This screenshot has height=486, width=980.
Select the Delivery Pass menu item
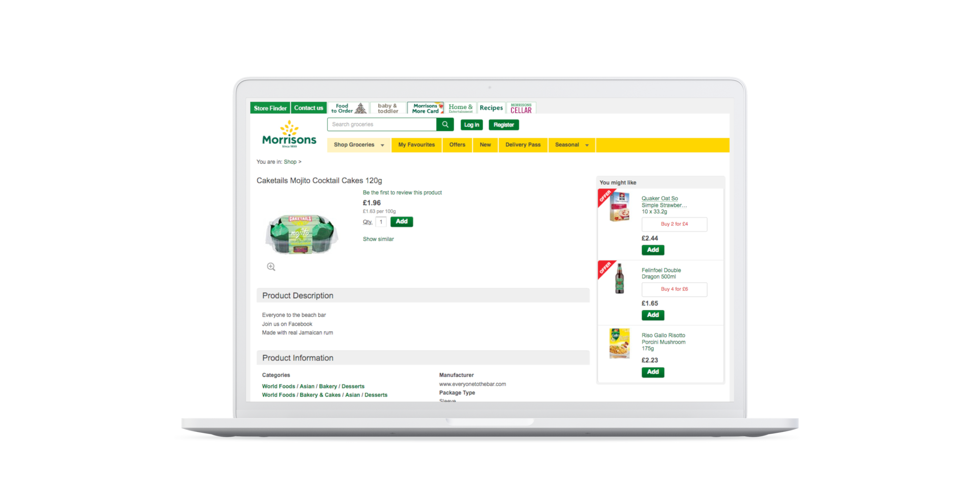click(x=523, y=145)
